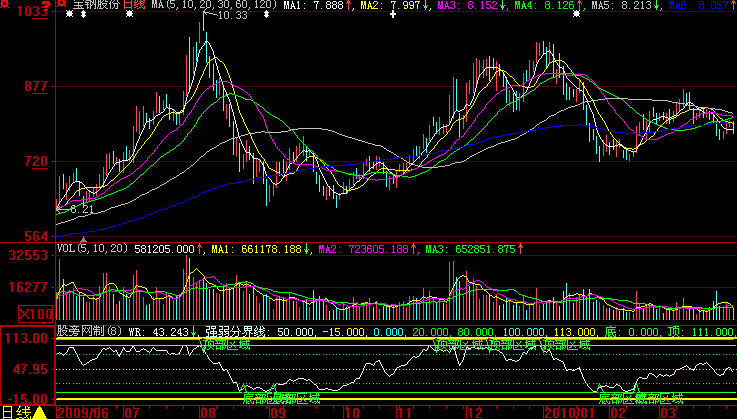Select the 日线 period label in the header
The height and width of the screenshot is (419, 737).
pyautogui.click(x=134, y=6)
